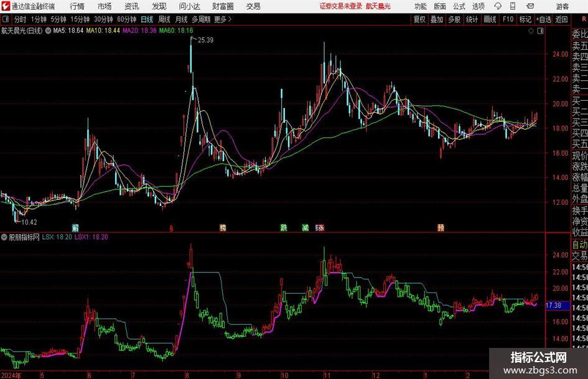Expand the 股朋指标网 indicator dropdown arrow
This screenshot has height=379, width=588.
point(4,237)
